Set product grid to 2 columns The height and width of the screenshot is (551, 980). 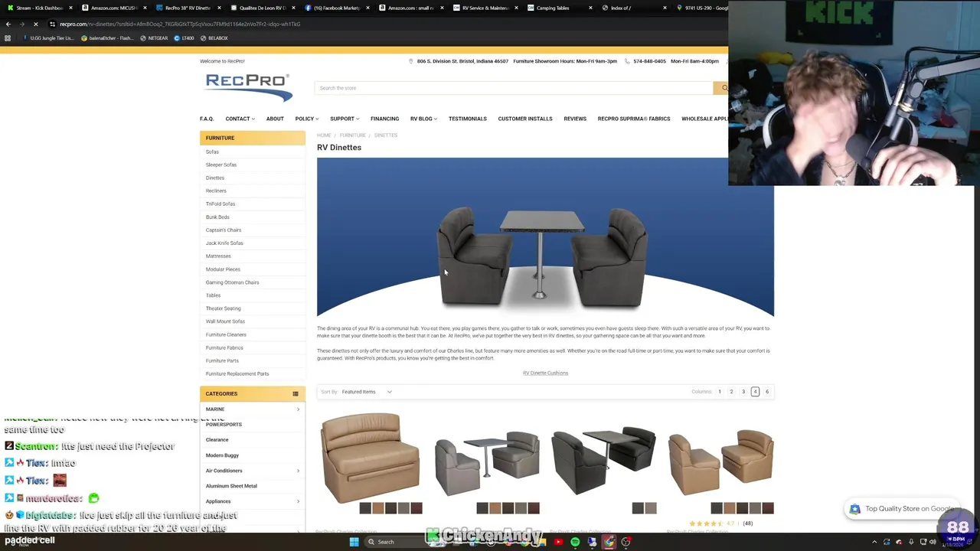point(731,392)
